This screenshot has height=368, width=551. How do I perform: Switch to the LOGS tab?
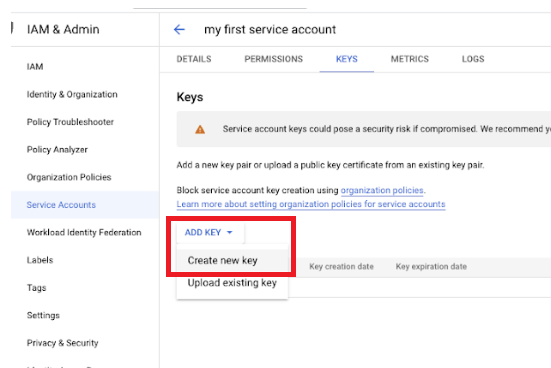473,59
